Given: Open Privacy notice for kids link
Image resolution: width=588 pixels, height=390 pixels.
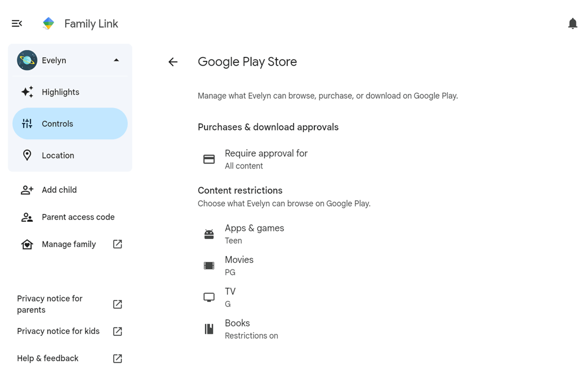Looking at the screenshot, I should [58, 331].
